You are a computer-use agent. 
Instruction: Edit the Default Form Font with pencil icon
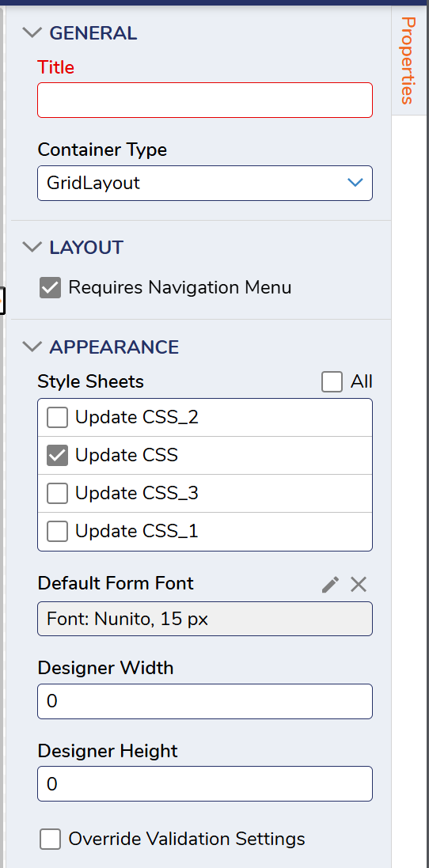pyautogui.click(x=330, y=585)
